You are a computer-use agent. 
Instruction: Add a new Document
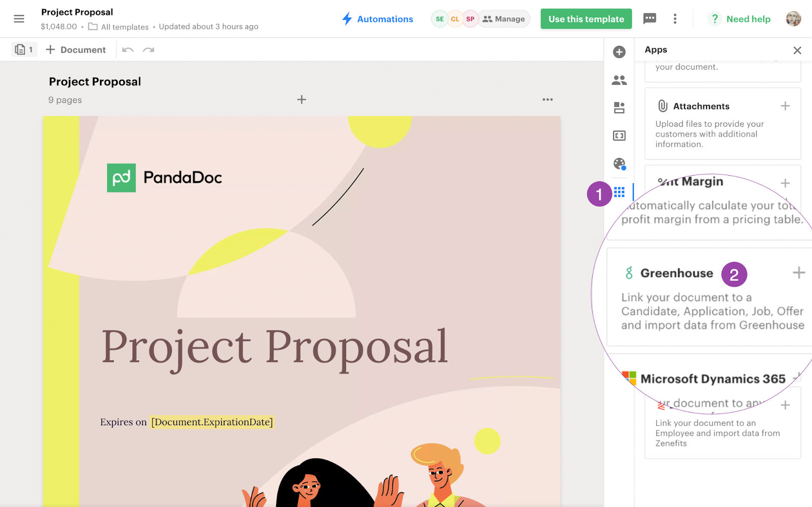click(76, 50)
